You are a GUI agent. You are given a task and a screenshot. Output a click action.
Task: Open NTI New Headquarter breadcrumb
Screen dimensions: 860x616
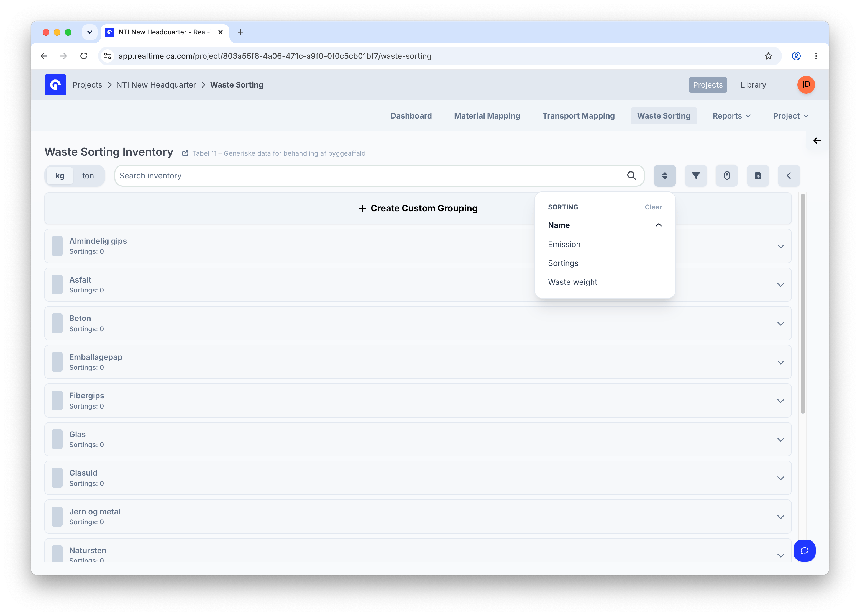156,84
